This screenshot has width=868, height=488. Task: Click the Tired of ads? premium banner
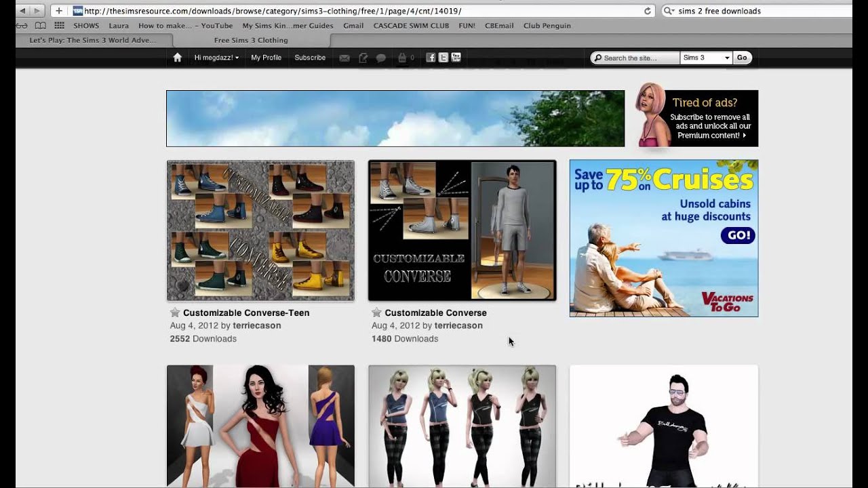coord(697,118)
